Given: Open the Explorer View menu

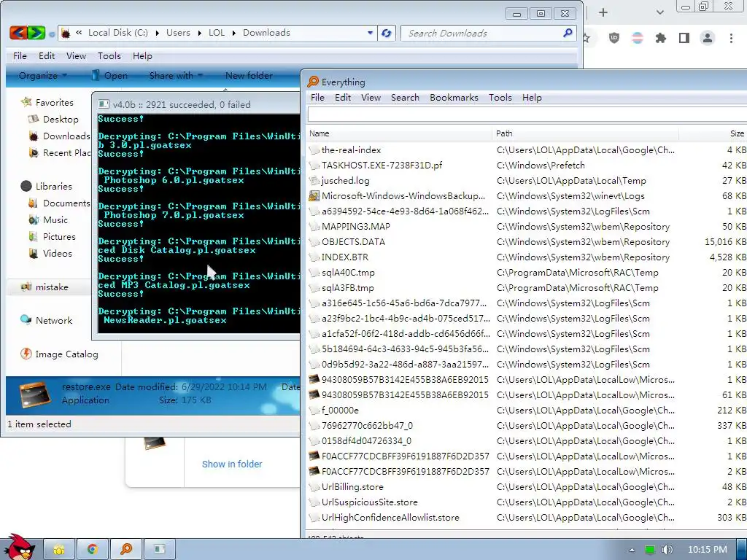Looking at the screenshot, I should 76,56.
